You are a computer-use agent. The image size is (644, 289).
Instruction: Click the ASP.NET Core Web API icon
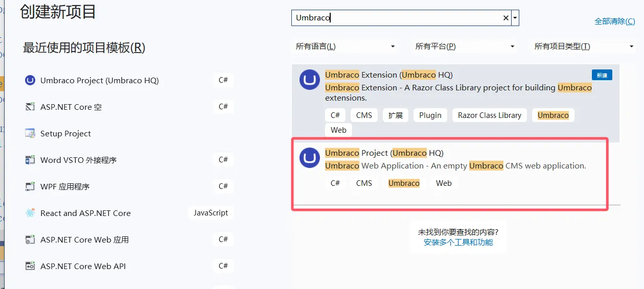click(30, 266)
